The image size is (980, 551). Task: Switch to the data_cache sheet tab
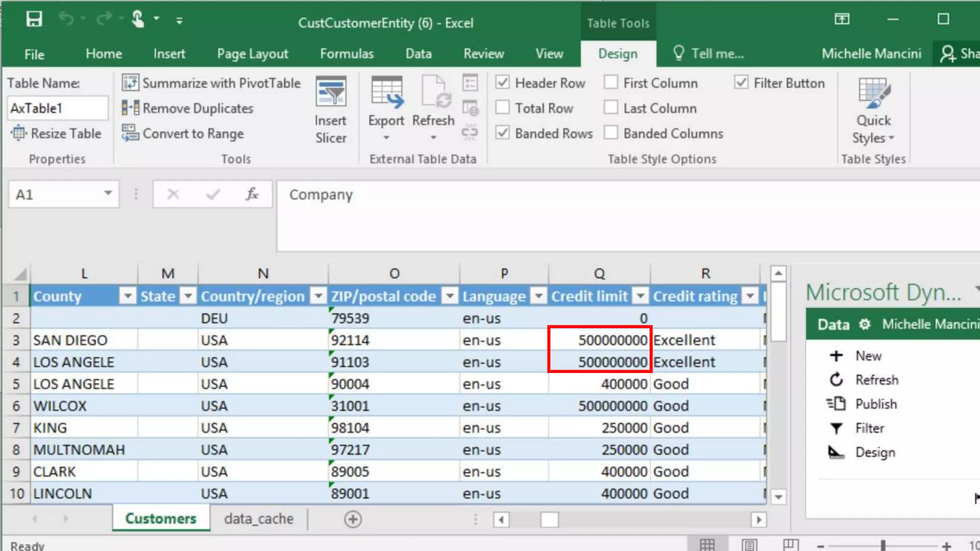click(258, 519)
